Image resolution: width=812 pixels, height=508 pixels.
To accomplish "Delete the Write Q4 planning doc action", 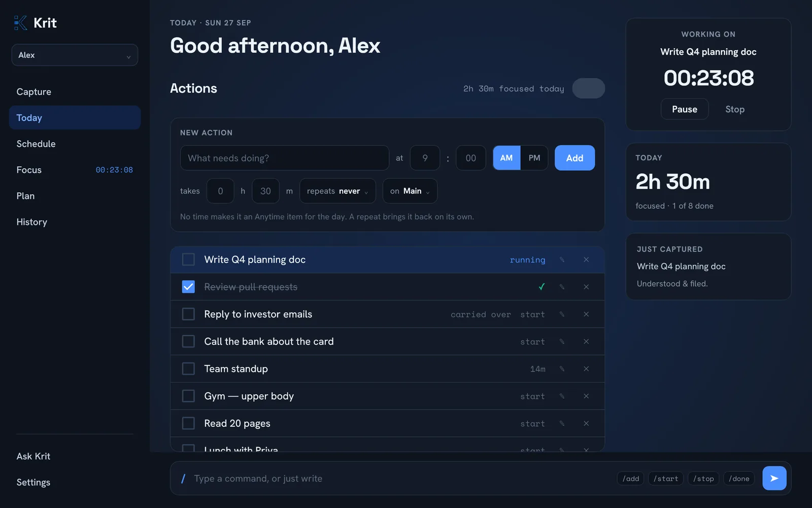I will [x=586, y=260].
